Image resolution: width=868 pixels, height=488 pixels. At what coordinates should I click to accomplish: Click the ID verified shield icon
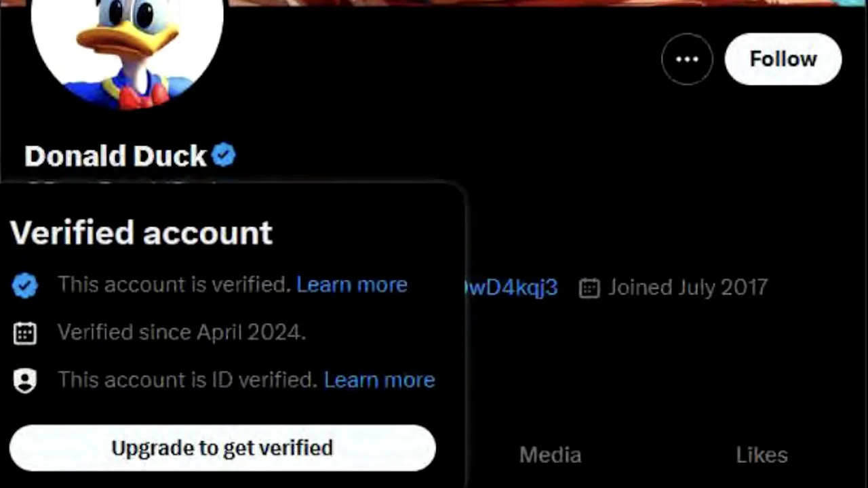(25, 381)
